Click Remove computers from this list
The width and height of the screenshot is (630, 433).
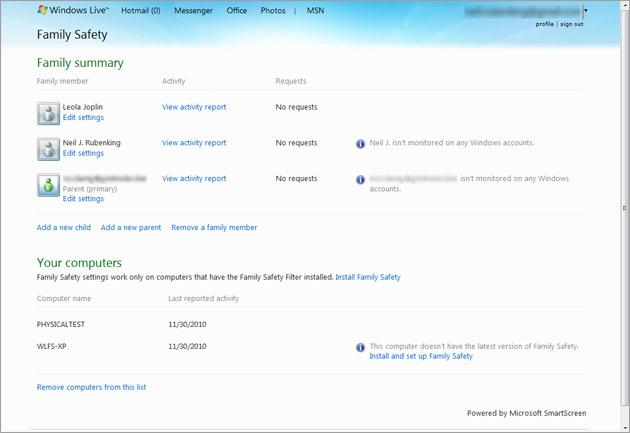(x=91, y=387)
